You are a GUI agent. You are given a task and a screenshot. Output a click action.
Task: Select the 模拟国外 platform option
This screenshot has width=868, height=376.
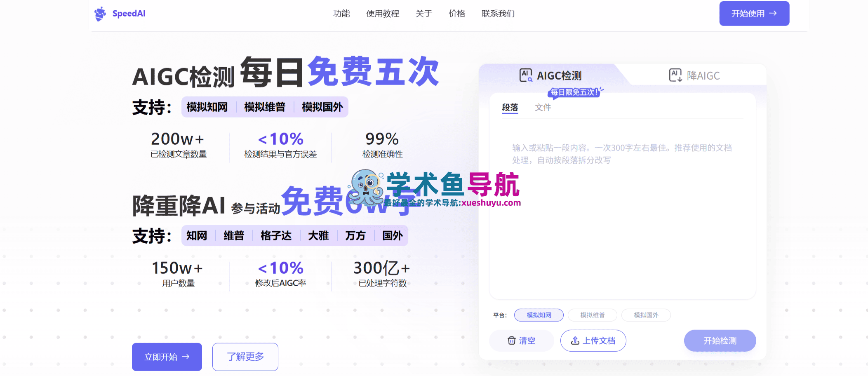pos(646,315)
